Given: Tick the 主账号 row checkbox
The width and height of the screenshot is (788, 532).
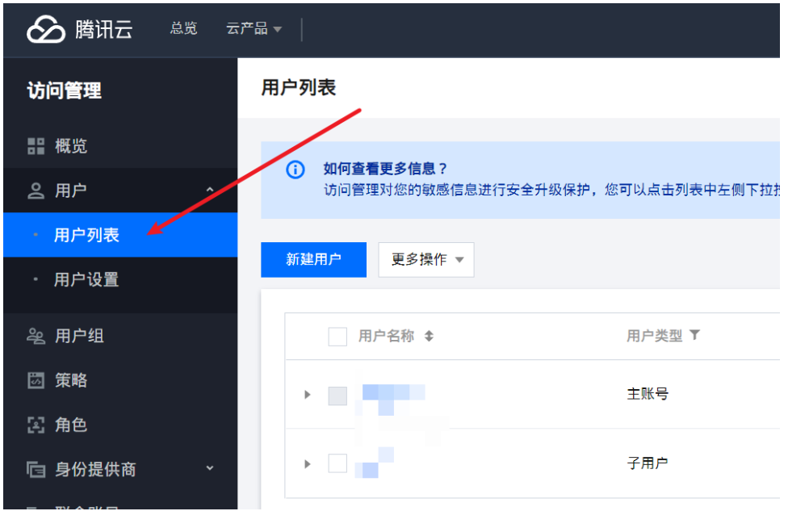Looking at the screenshot, I should [x=337, y=396].
